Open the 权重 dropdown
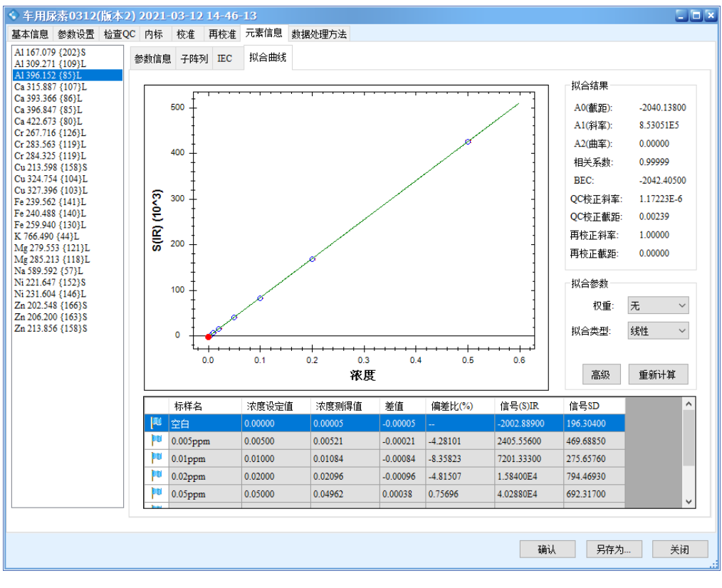 657,305
